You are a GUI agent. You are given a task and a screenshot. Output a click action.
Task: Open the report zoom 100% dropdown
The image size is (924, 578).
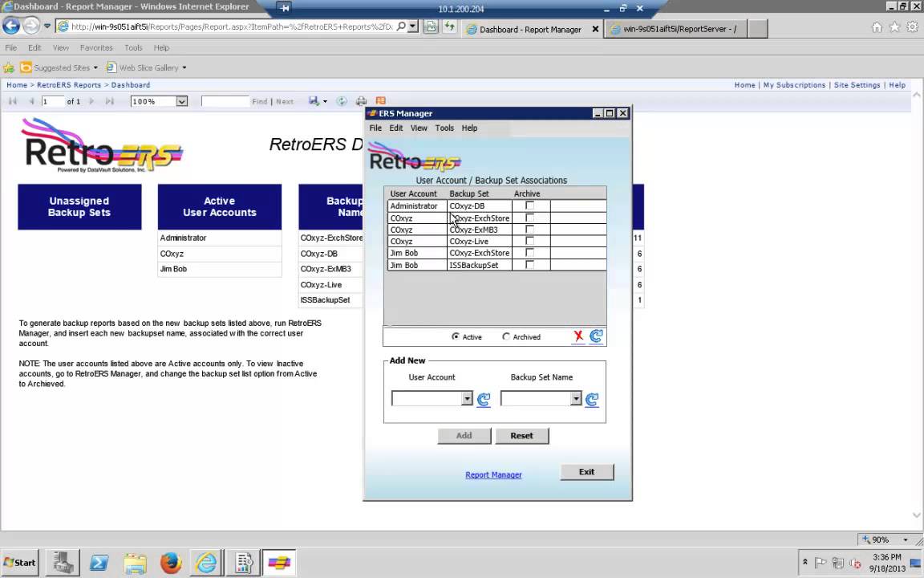181,101
